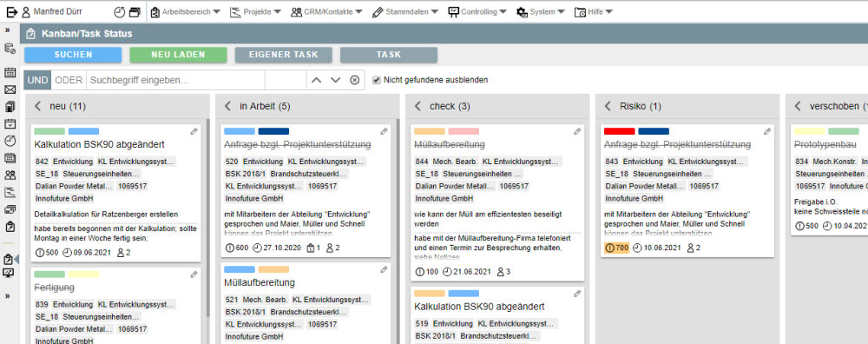Open the time tracking clock icon in the top bar
Screen dimensions: 868x344
120,11
